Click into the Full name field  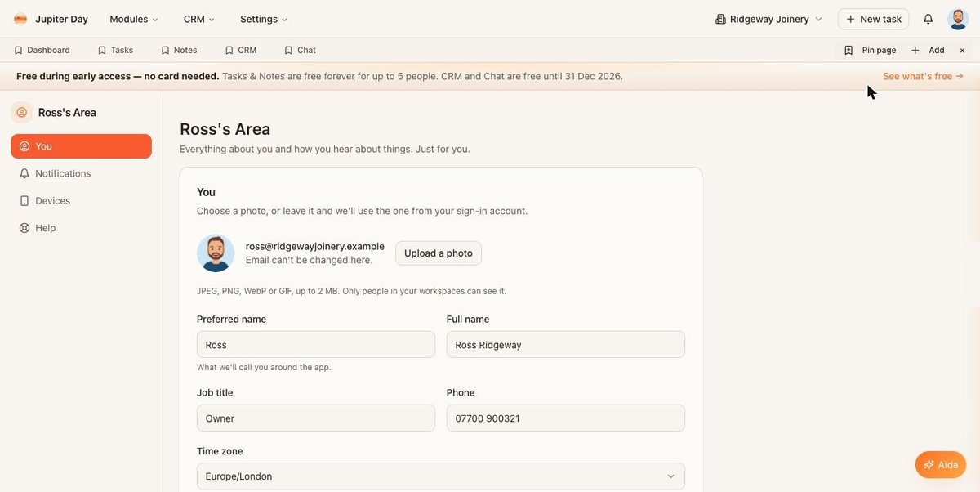coord(566,345)
